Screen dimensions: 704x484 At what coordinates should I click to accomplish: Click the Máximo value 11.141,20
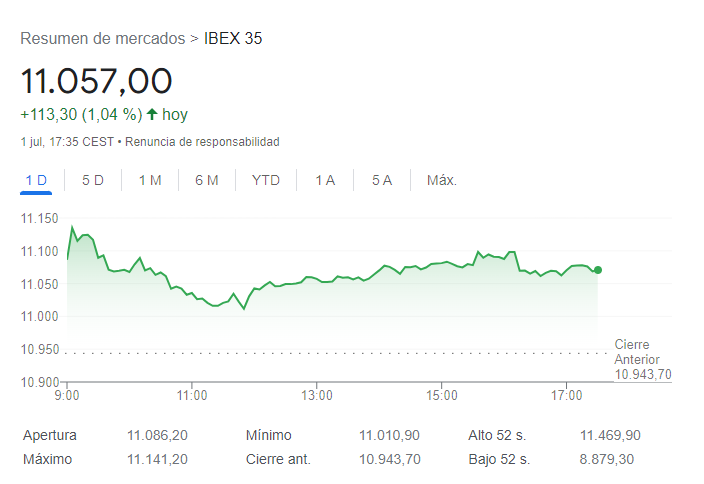click(x=158, y=459)
